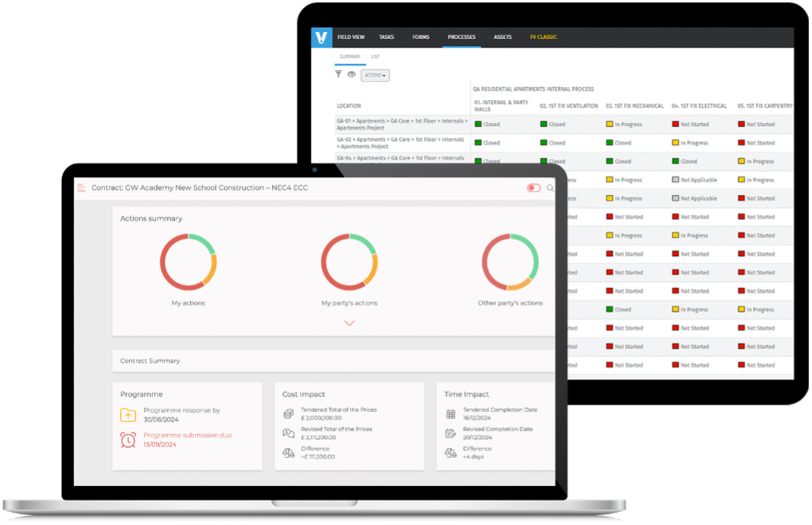Select the GA-01 Apartments location row

tap(401, 124)
